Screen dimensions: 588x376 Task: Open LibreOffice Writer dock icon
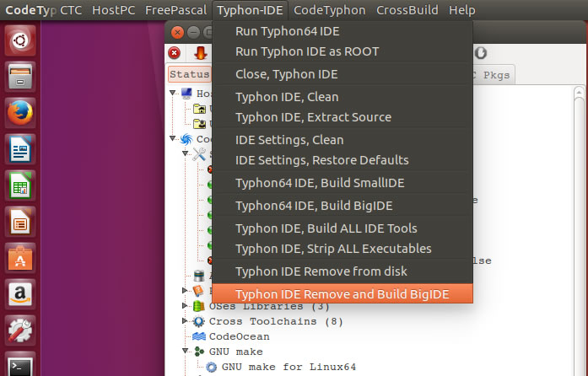click(20, 149)
